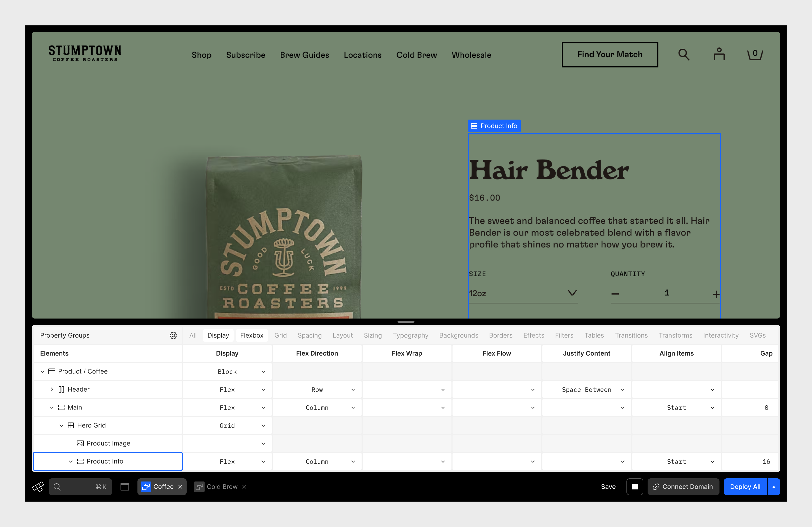Open Property Groups settings gear
This screenshot has width=812, height=527.
[x=173, y=335]
